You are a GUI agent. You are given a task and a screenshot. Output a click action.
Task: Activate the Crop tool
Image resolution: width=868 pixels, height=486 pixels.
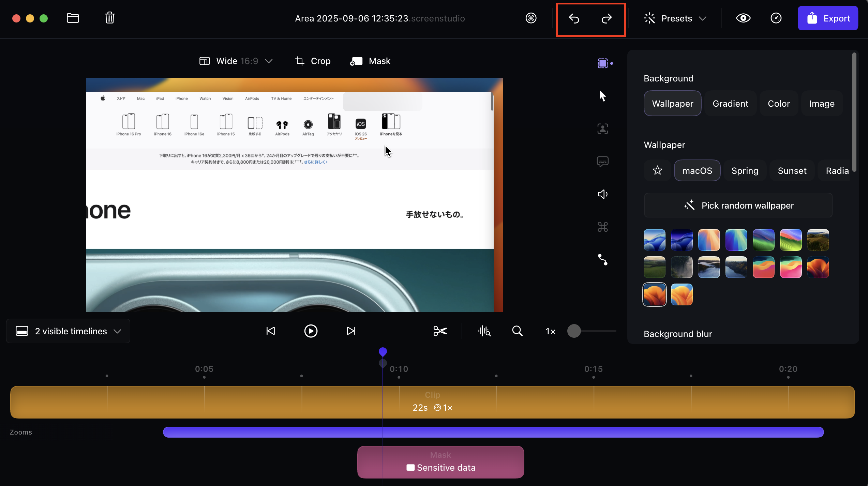313,61
